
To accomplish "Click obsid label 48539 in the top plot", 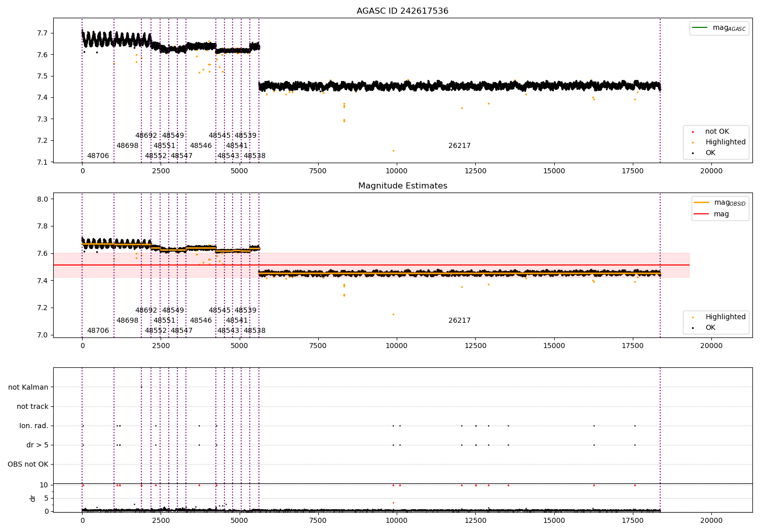I will click(245, 136).
